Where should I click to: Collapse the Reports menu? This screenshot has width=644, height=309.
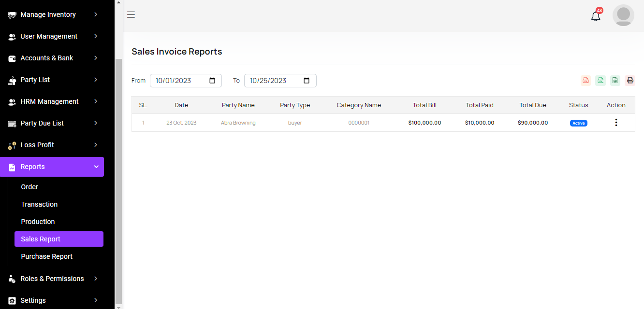tap(52, 167)
